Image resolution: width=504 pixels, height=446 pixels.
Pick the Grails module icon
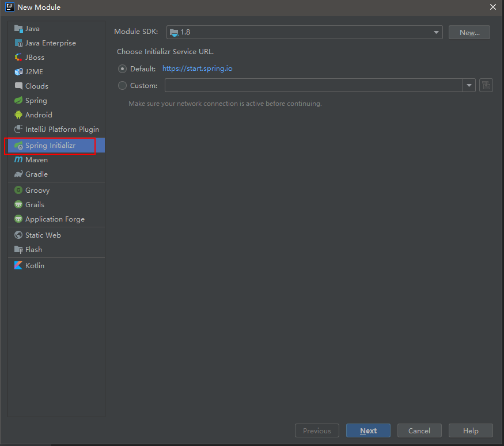(18, 204)
